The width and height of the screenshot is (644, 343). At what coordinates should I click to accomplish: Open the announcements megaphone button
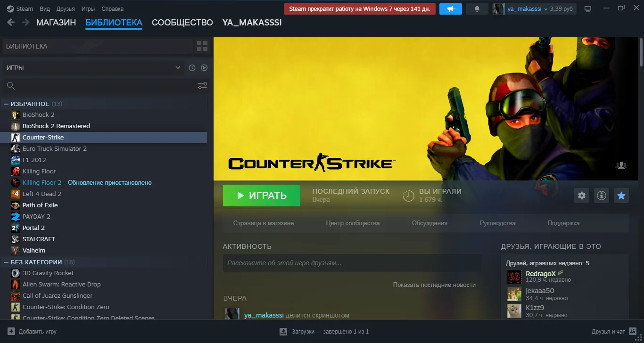click(451, 9)
